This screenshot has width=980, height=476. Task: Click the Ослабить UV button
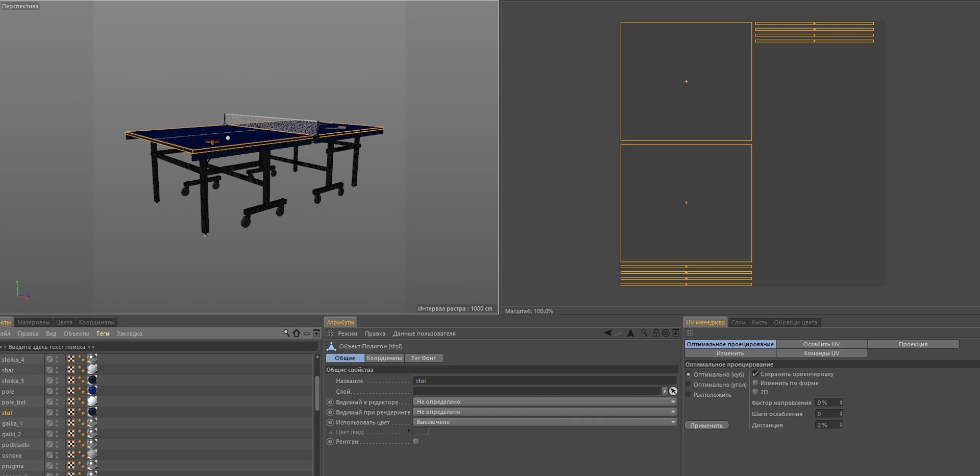[821, 344]
